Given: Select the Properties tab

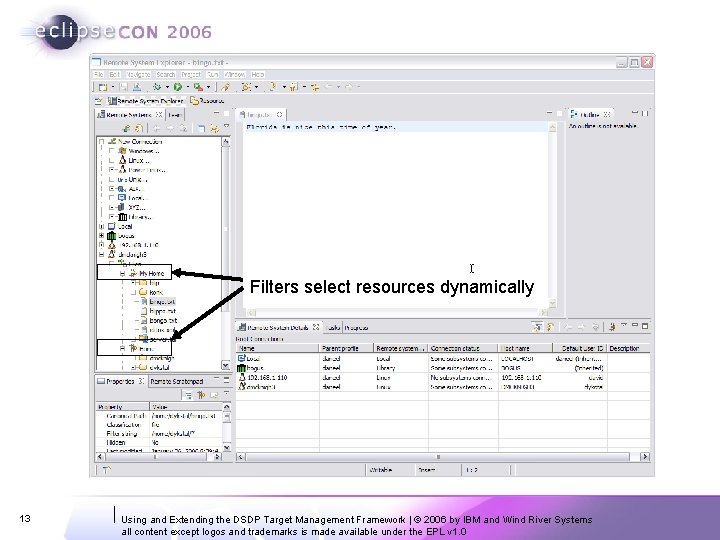Looking at the screenshot, I should [x=120, y=382].
